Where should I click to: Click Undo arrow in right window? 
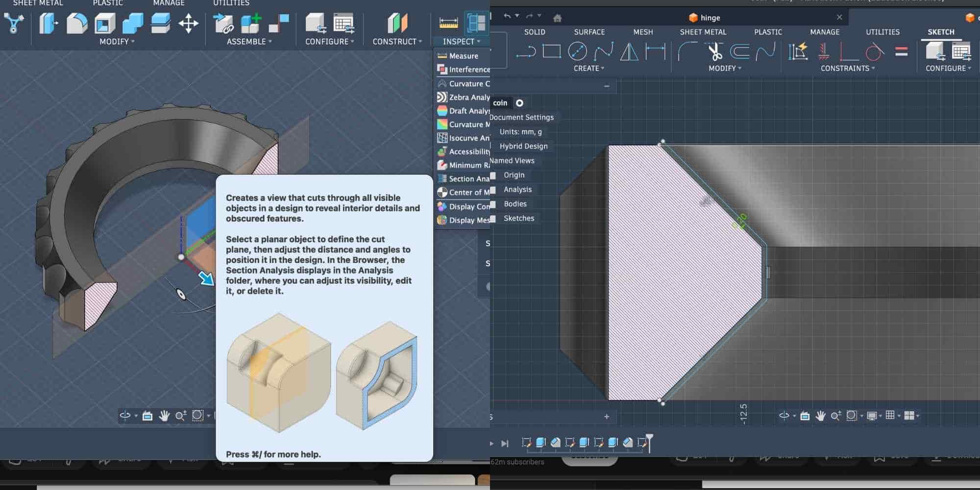tap(507, 16)
